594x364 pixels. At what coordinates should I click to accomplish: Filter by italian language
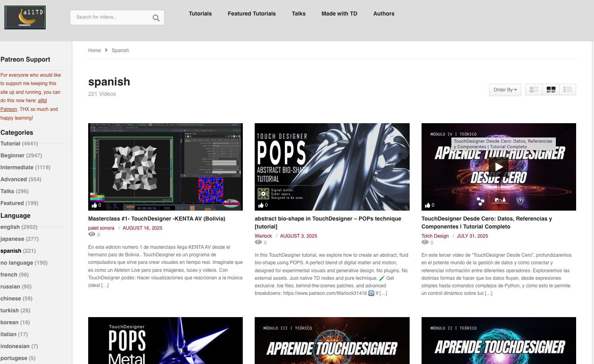click(x=14, y=334)
